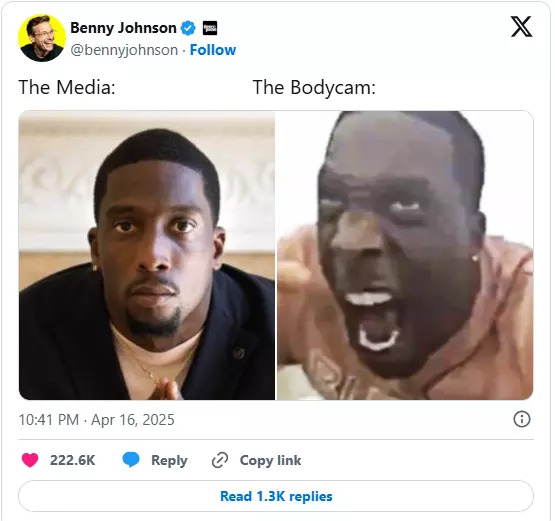Click the blue reply speech bubble icon

[131, 460]
